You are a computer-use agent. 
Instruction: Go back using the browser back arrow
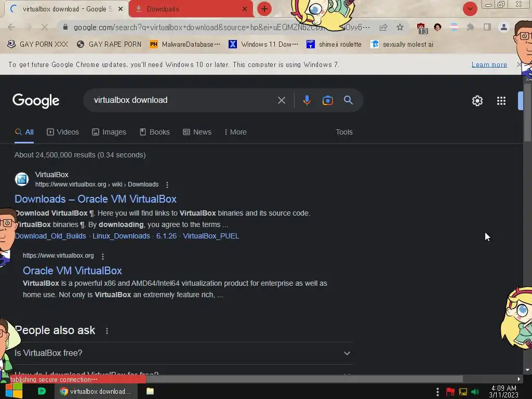(x=11, y=27)
